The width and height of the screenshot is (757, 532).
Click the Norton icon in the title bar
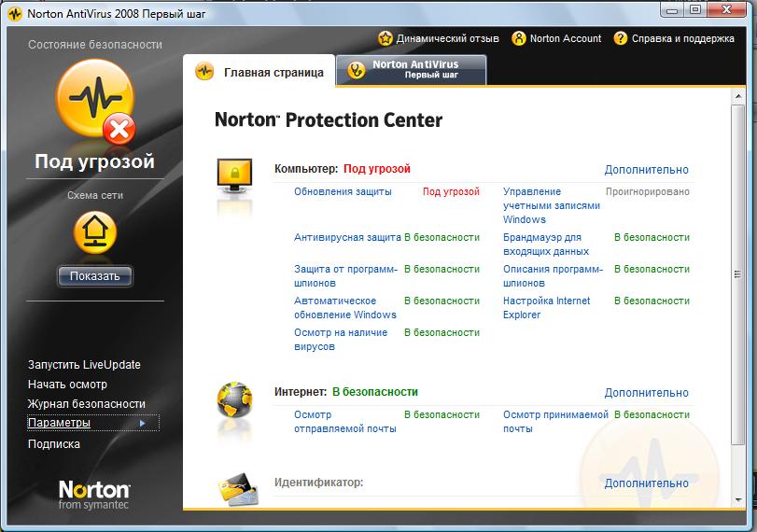[15, 14]
